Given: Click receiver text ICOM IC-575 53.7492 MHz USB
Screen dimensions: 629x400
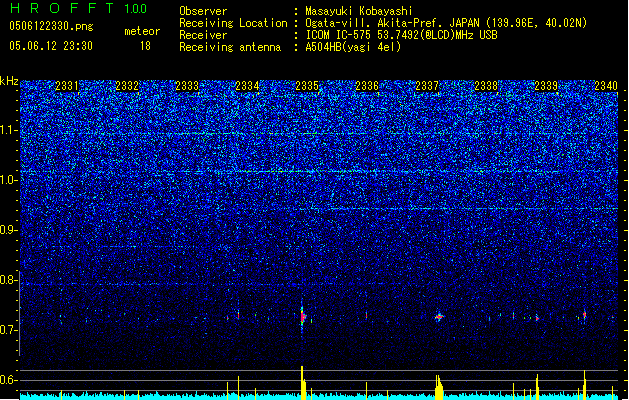Looking at the screenshot, I should (401, 35).
